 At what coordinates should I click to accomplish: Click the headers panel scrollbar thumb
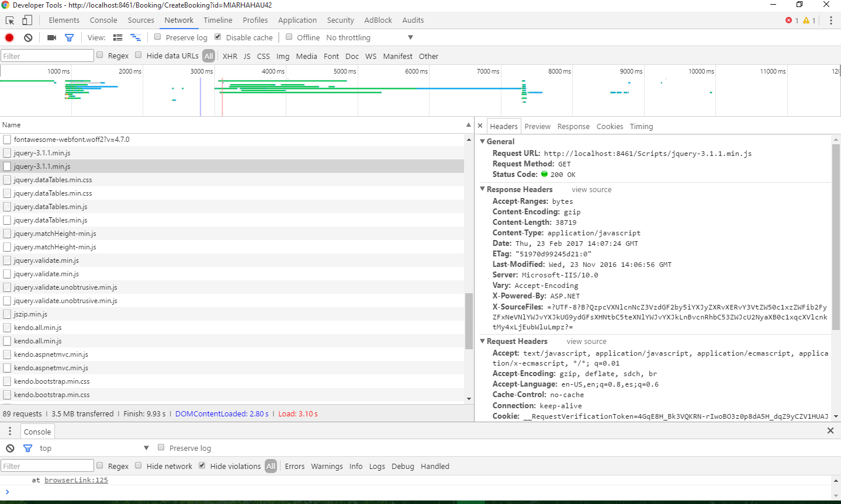coord(836,237)
